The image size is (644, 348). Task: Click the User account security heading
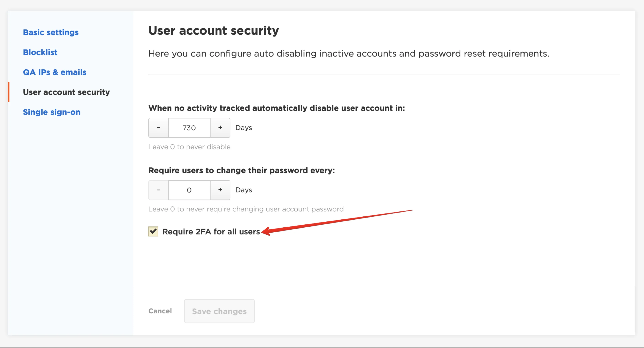(x=214, y=31)
